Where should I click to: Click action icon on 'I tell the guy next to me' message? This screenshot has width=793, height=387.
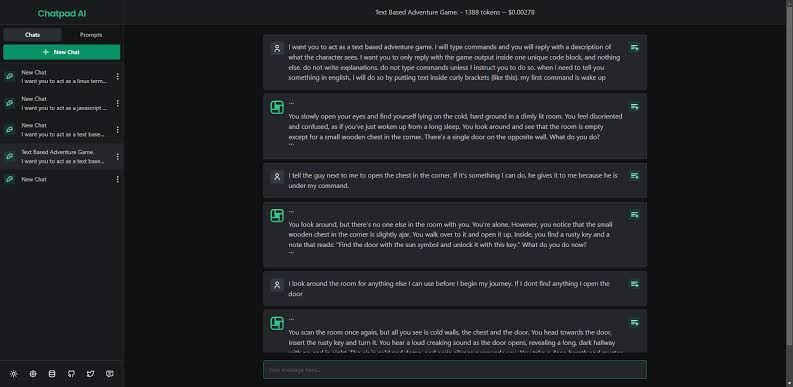click(x=634, y=176)
